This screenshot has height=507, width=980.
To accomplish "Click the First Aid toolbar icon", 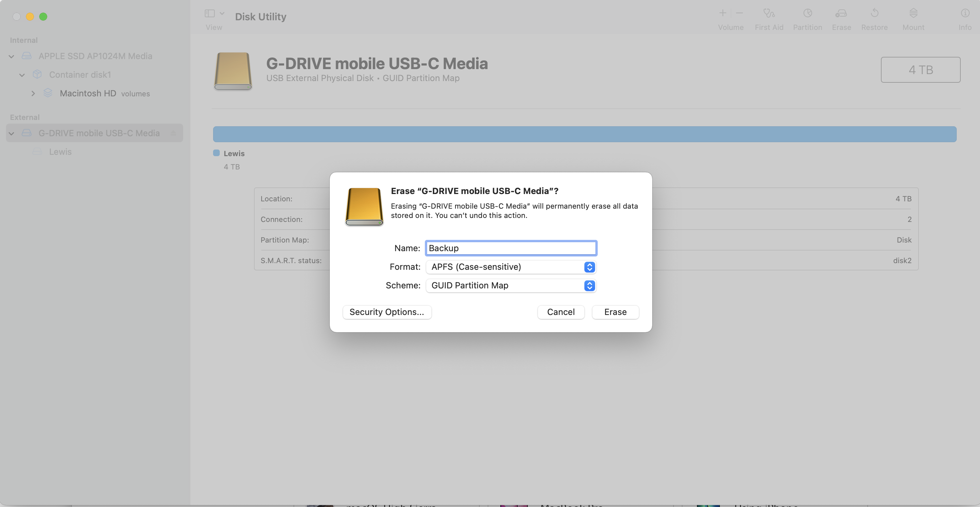I will [x=769, y=14].
